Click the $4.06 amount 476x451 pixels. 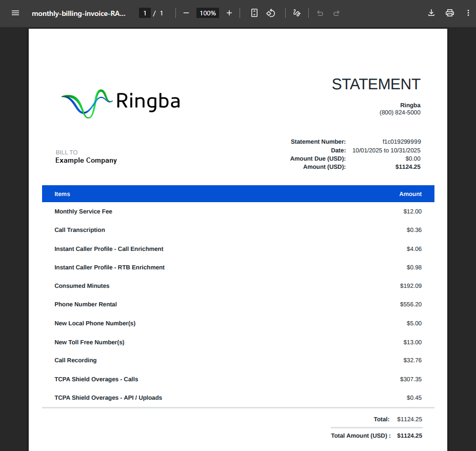click(x=414, y=249)
